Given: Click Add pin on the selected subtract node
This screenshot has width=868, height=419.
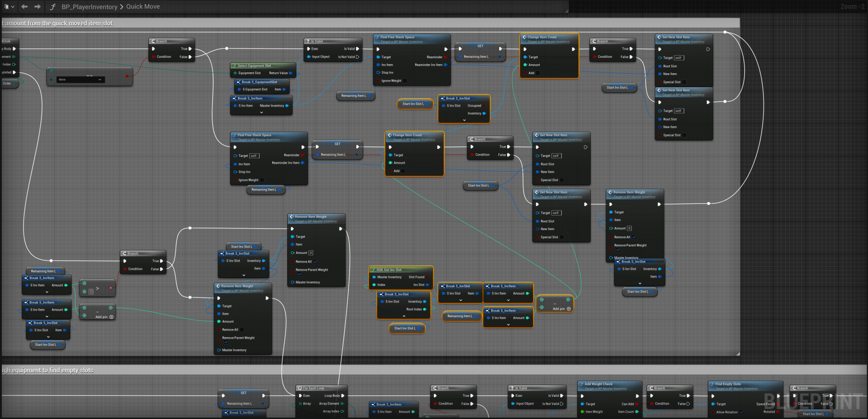Looking at the screenshot, I should (x=562, y=309).
